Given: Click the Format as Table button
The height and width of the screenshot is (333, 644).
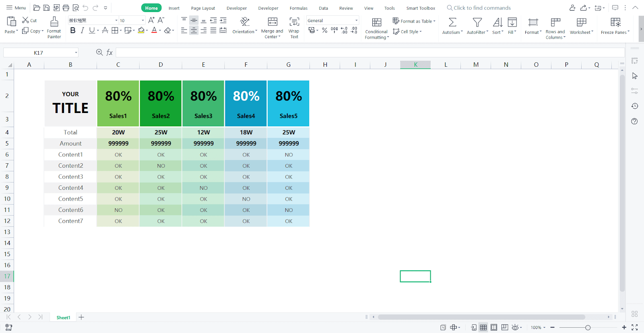Looking at the screenshot, I should click(x=414, y=21).
